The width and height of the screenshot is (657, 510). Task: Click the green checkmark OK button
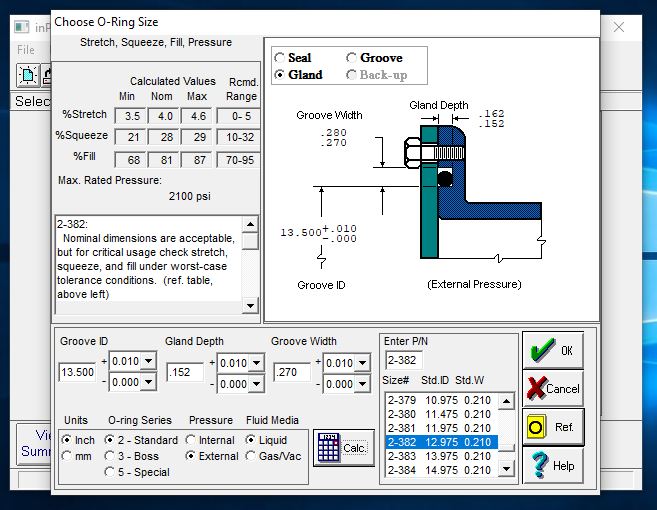pyautogui.click(x=553, y=350)
